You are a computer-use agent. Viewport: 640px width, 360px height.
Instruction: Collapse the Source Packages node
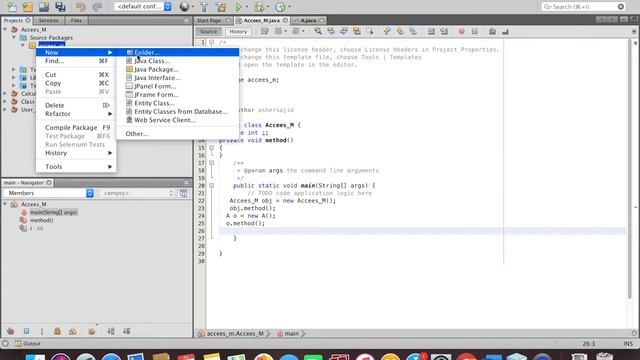click(x=14, y=37)
